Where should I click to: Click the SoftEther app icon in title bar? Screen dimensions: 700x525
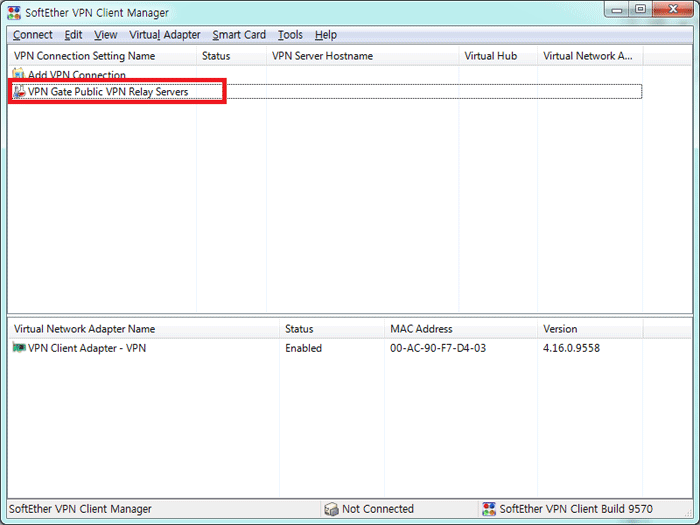coord(15,13)
